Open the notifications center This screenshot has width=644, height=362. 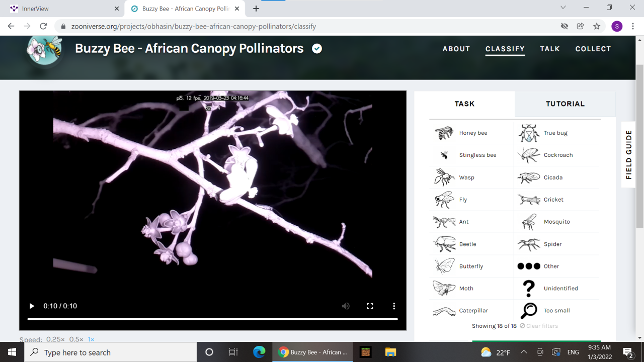click(628, 352)
